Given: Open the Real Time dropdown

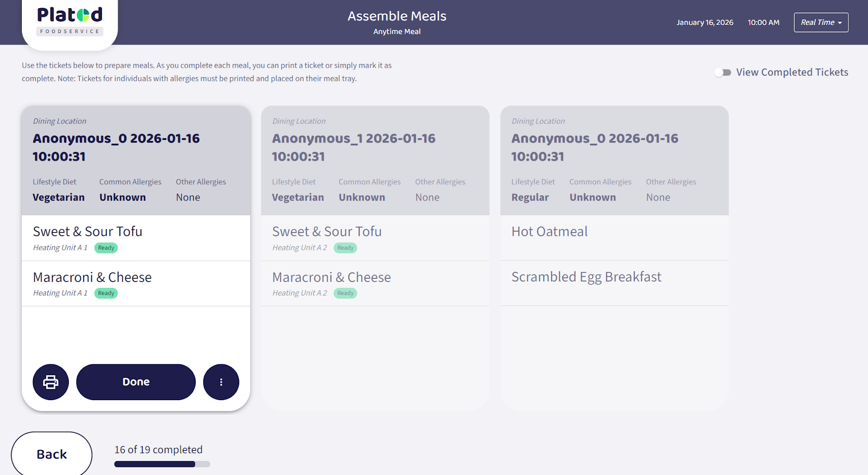Looking at the screenshot, I should [820, 22].
